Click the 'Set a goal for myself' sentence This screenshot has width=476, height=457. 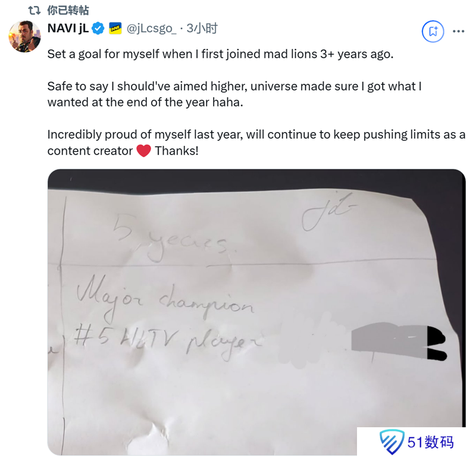220,54
